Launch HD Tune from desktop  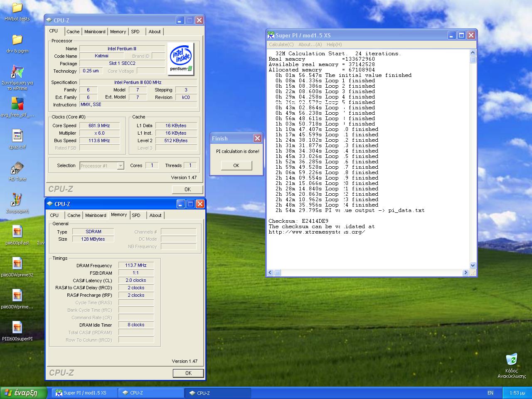coord(17,168)
